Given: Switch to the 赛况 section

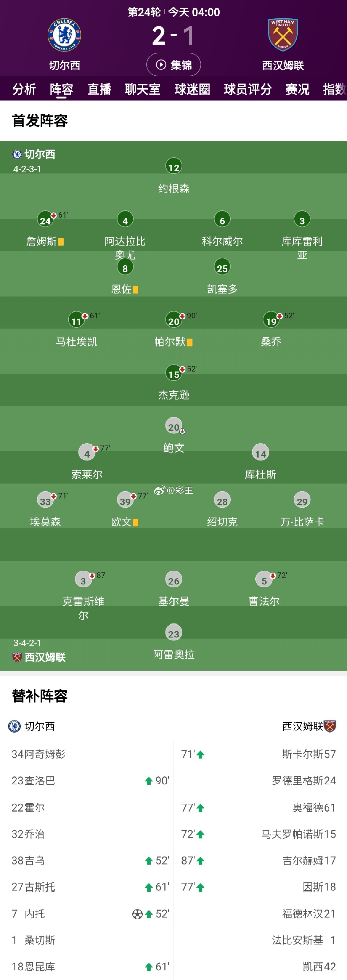Looking at the screenshot, I should [296, 90].
